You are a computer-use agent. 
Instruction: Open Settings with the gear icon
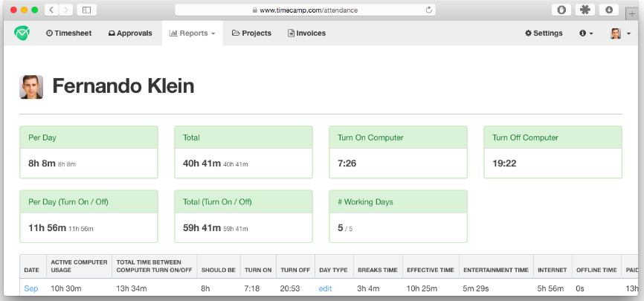(544, 33)
